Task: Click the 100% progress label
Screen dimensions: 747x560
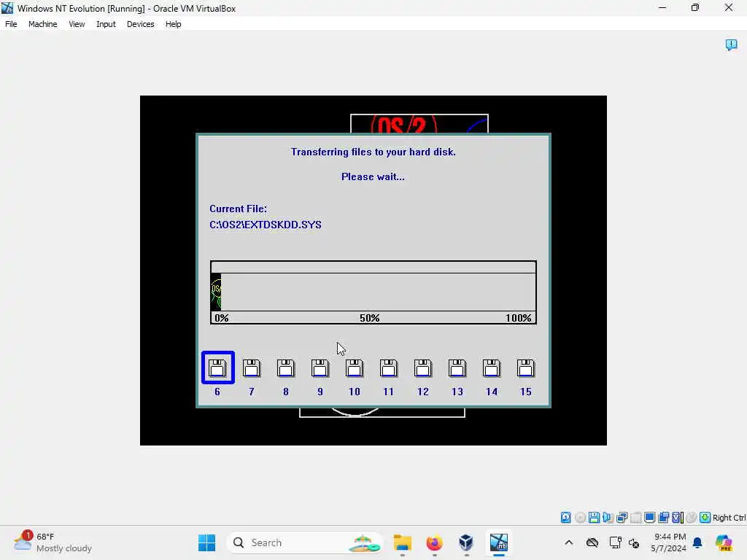Action: pos(519,318)
